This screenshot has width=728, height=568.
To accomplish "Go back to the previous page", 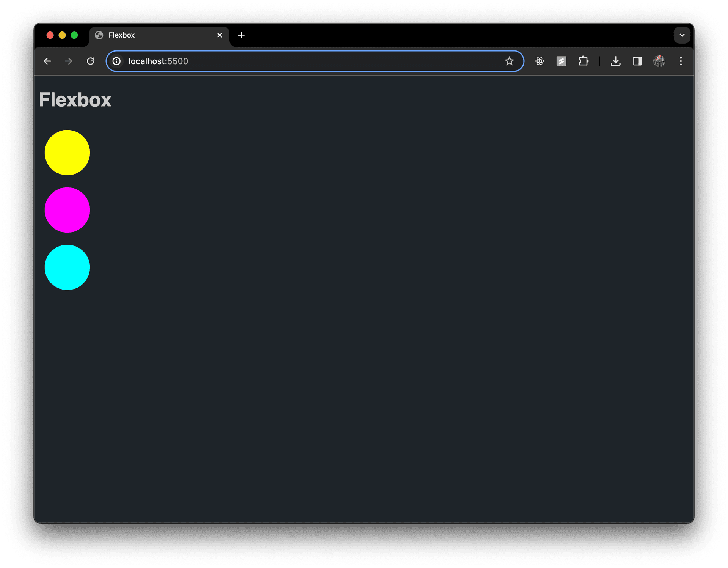I will pos(47,61).
